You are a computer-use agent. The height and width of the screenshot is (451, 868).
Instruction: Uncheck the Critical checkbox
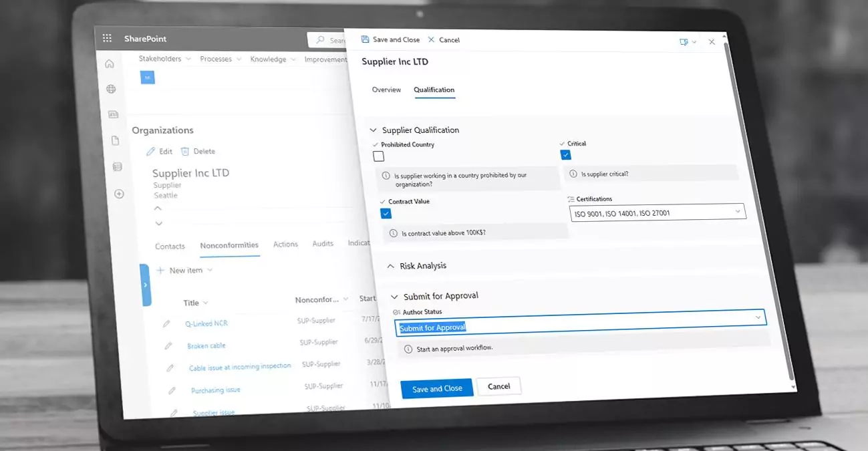pyautogui.click(x=566, y=154)
